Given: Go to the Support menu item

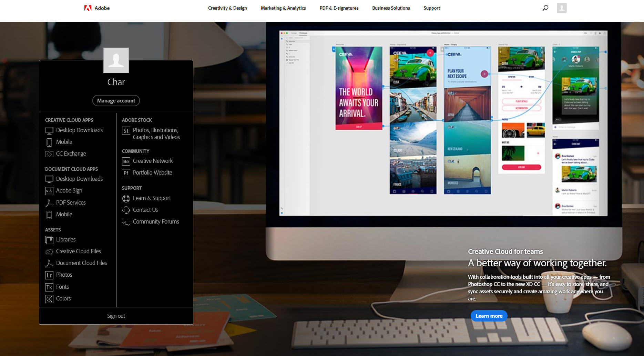Looking at the screenshot, I should [x=431, y=8].
